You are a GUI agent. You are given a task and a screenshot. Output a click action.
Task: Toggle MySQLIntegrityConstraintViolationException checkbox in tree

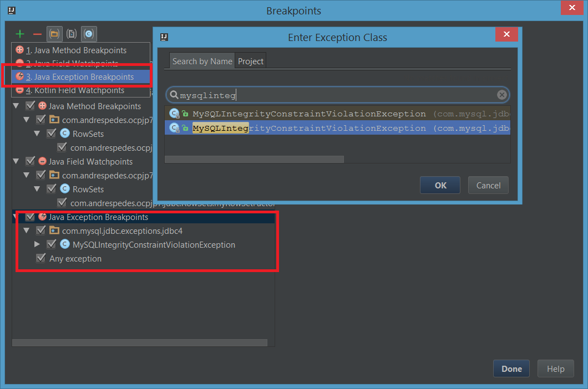pyautogui.click(x=52, y=244)
